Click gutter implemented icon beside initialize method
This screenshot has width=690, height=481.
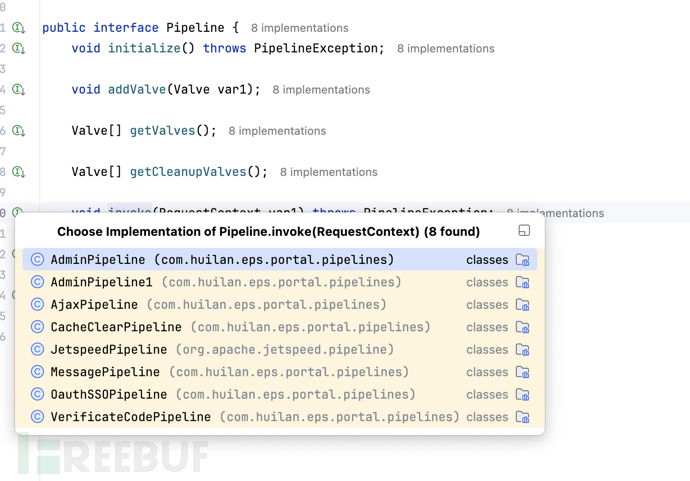(19, 48)
